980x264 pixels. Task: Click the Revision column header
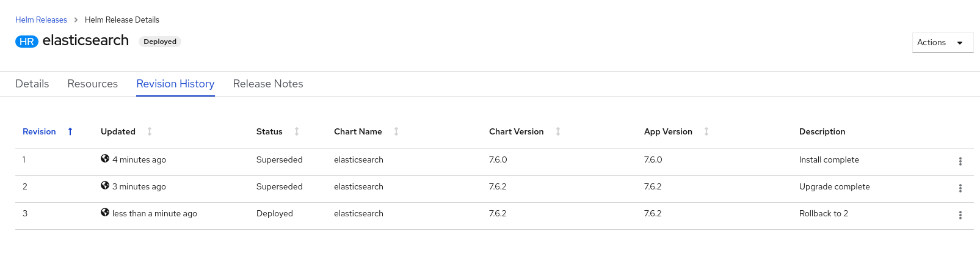coord(39,131)
